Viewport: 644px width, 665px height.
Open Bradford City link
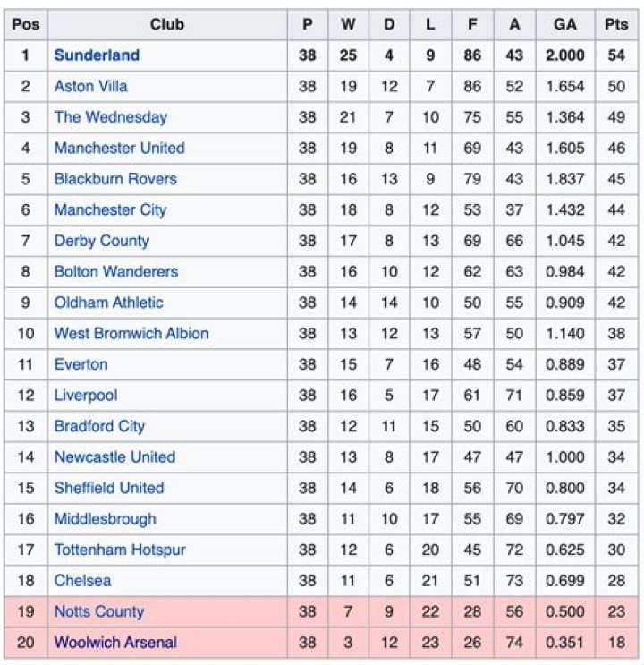(99, 426)
